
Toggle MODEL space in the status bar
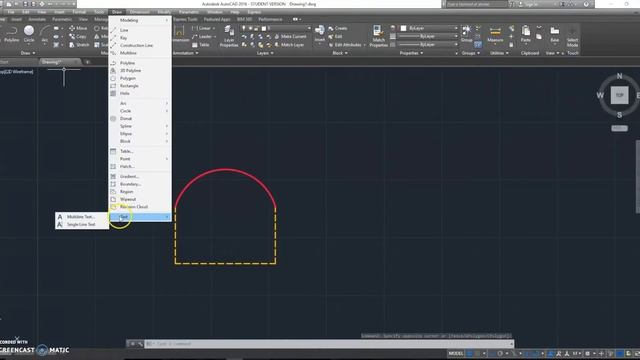pyautogui.click(x=456, y=353)
